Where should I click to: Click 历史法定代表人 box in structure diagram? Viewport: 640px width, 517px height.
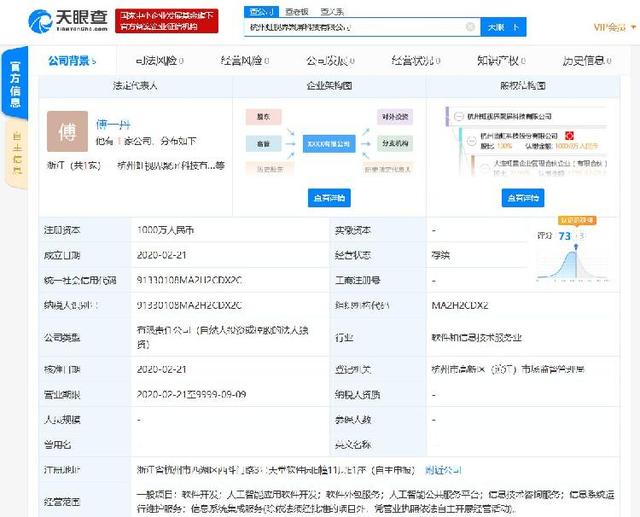[x=388, y=169]
